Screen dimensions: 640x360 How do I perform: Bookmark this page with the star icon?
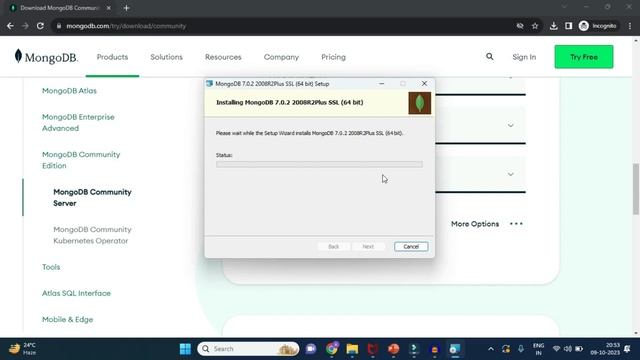click(535, 26)
